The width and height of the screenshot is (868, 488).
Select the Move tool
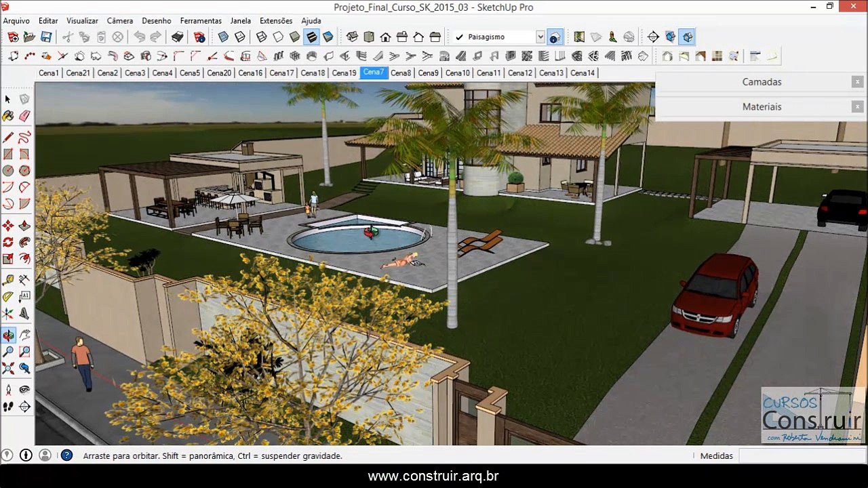8,226
